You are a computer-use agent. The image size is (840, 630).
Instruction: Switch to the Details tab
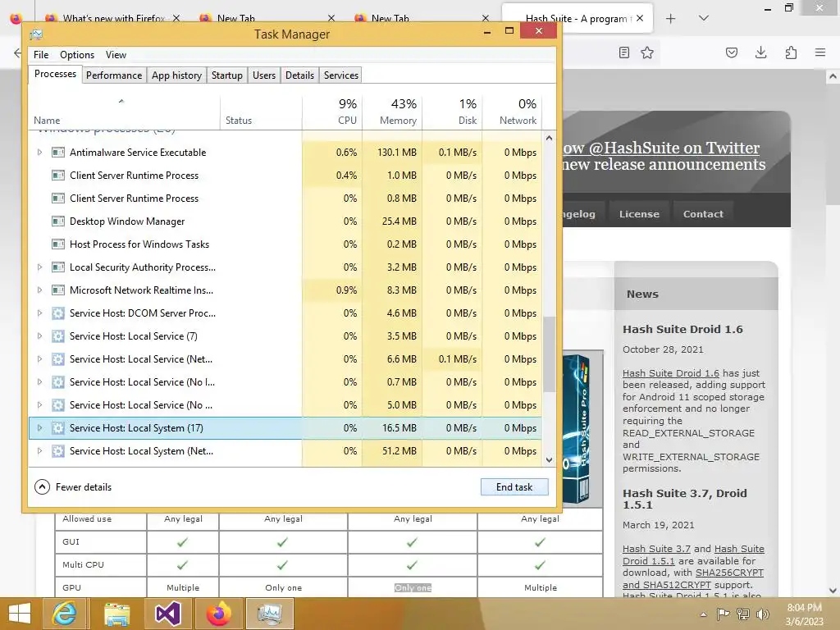click(x=299, y=75)
